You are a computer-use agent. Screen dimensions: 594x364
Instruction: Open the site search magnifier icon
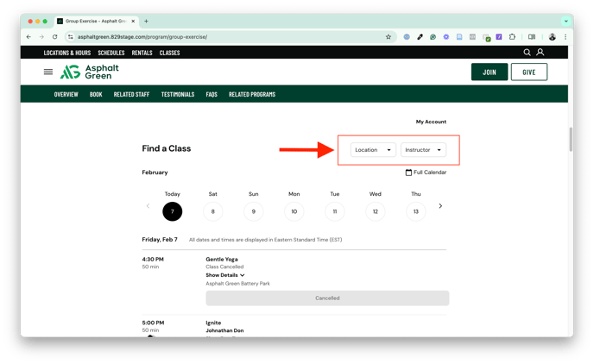point(527,53)
